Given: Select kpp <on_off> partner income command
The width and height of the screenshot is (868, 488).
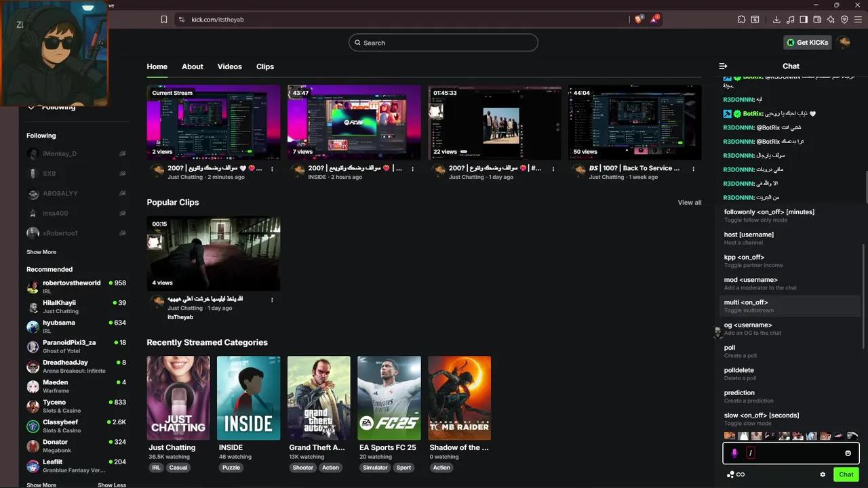Looking at the screenshot, I should [789, 261].
